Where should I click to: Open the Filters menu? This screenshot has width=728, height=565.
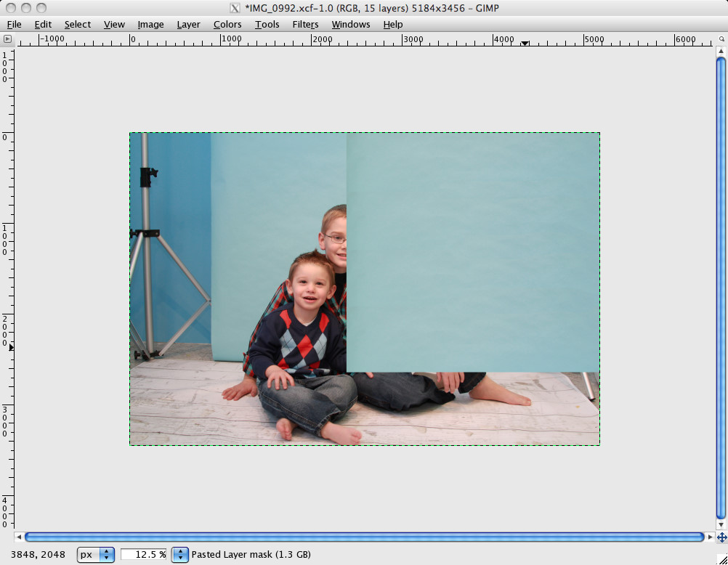click(305, 24)
